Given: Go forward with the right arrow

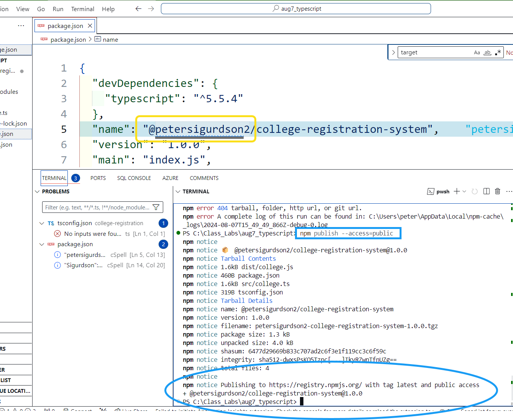Looking at the screenshot, I should point(151,9).
